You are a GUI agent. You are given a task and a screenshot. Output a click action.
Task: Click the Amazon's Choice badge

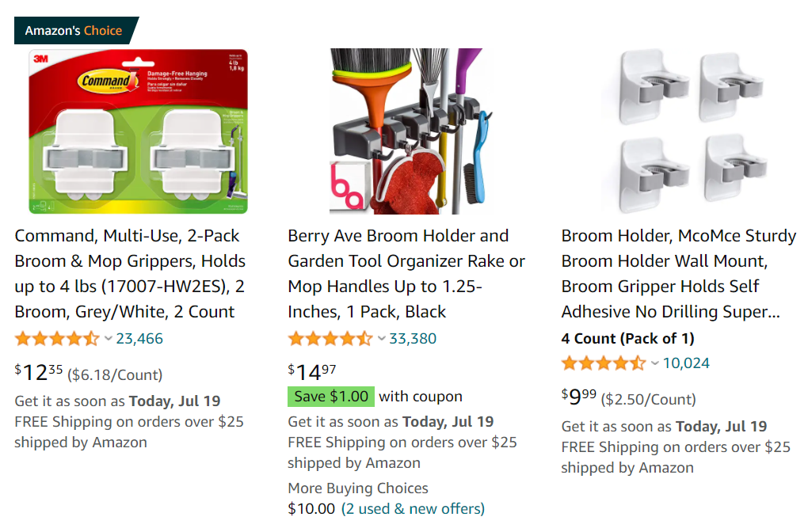point(74,31)
